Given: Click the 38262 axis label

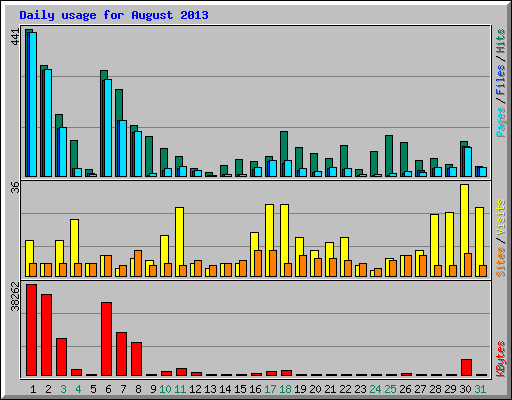Looking at the screenshot, I should (15, 296).
